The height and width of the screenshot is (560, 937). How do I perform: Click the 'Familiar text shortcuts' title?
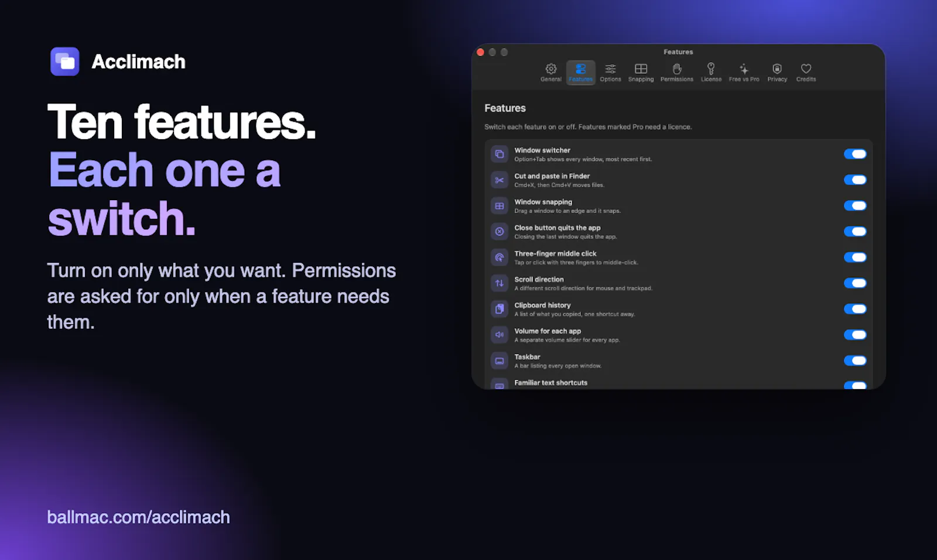550,383
